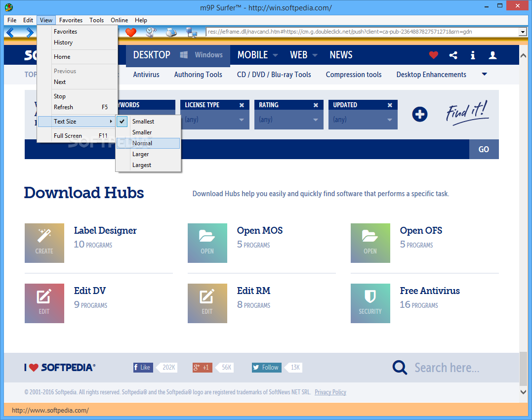Click the blue Forward arrow toolbar icon
The width and height of the screenshot is (532, 420).
30,33
